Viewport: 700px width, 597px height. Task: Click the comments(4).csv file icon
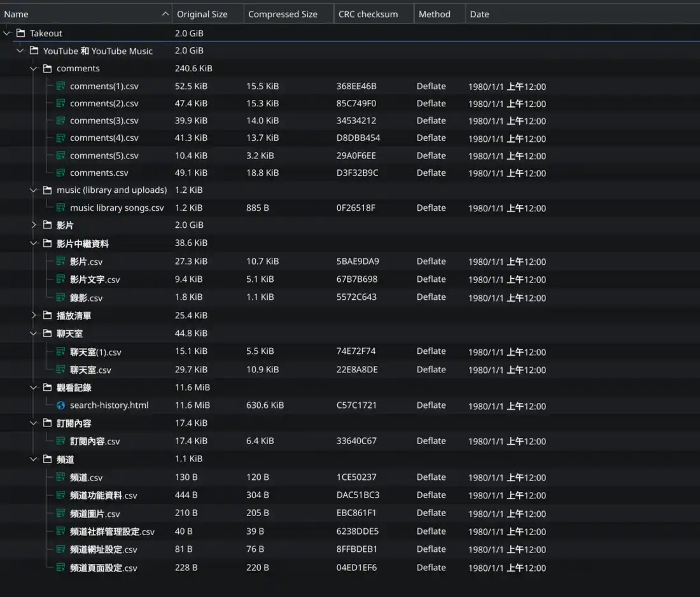[x=60, y=137]
